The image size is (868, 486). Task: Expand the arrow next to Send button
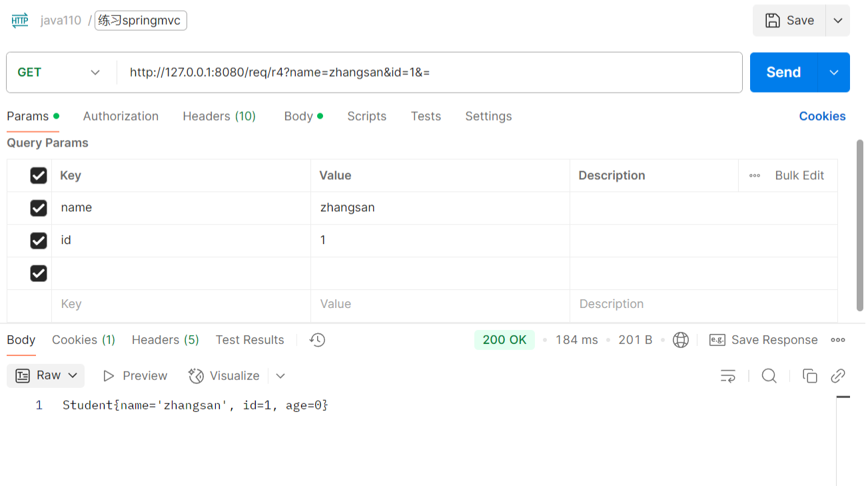tap(833, 73)
